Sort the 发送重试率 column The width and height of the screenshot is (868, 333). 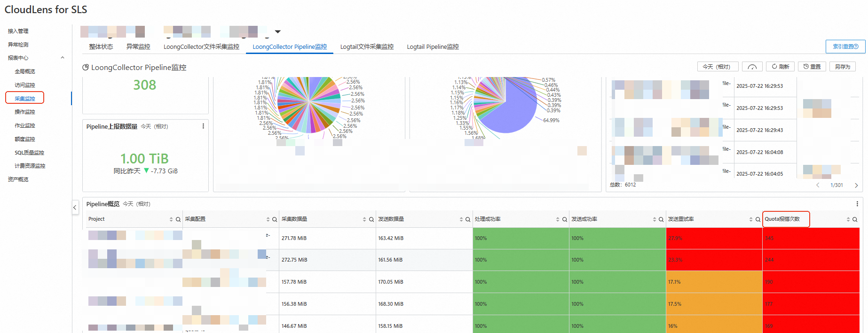pos(751,219)
